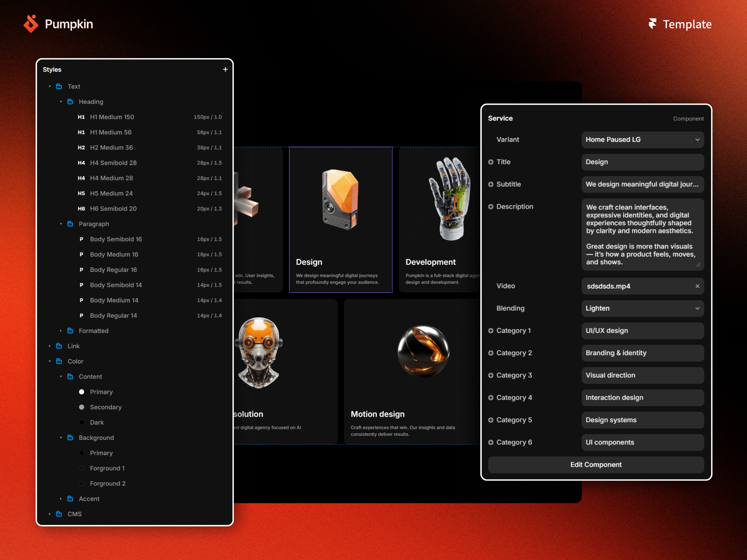Screen dimensions: 747x560
Task: Select H1 Medium 150 text style
Action: [112, 117]
